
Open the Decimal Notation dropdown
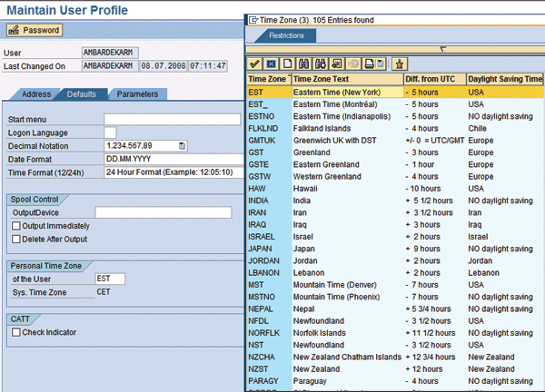click(183, 145)
